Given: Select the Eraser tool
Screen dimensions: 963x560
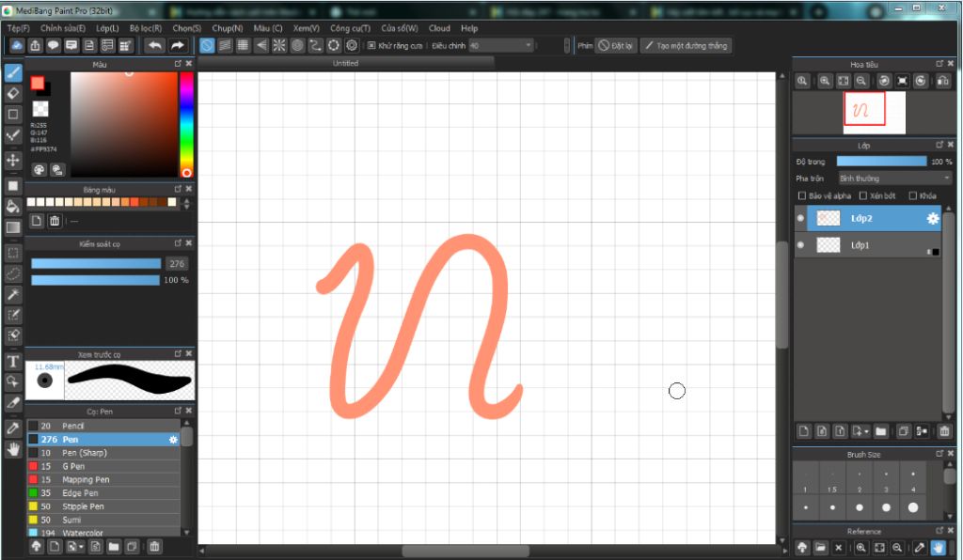Looking at the screenshot, I should click(x=13, y=94).
